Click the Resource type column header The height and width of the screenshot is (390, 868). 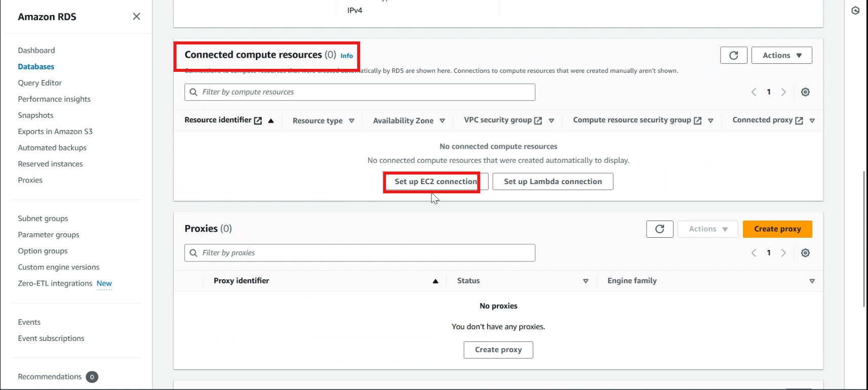point(318,120)
